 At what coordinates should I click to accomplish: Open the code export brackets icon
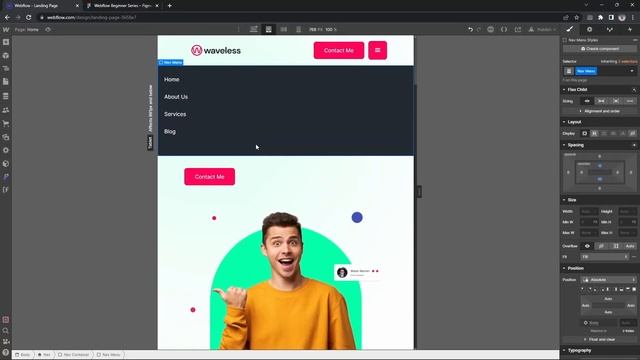click(504, 29)
